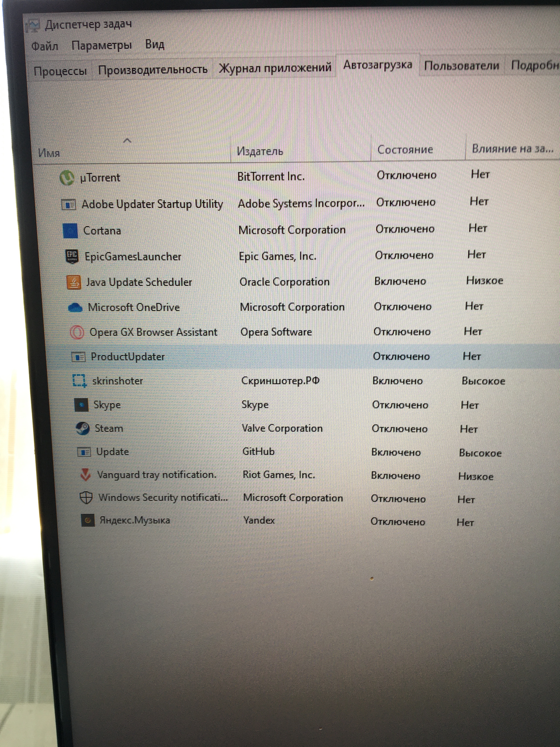Select Adobe Updater Startup Utility name
This screenshot has width=560, height=747.
(153, 204)
